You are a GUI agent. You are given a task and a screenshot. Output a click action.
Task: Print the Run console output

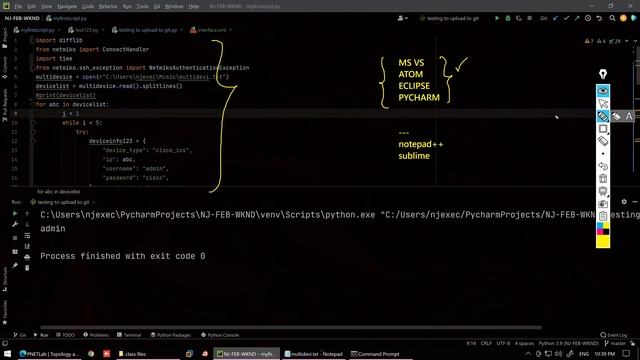pos(27,257)
